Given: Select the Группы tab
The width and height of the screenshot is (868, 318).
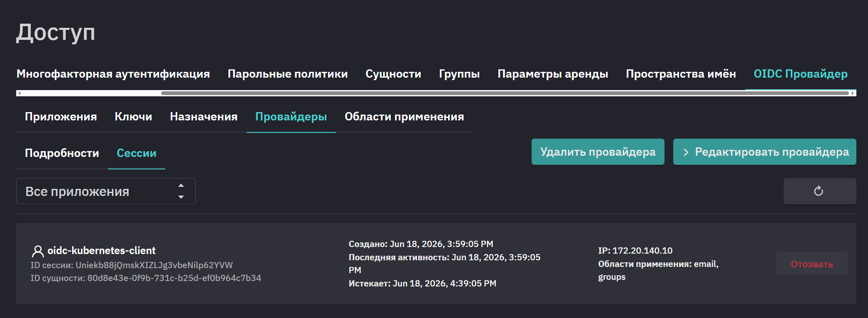Looking at the screenshot, I should point(459,74).
